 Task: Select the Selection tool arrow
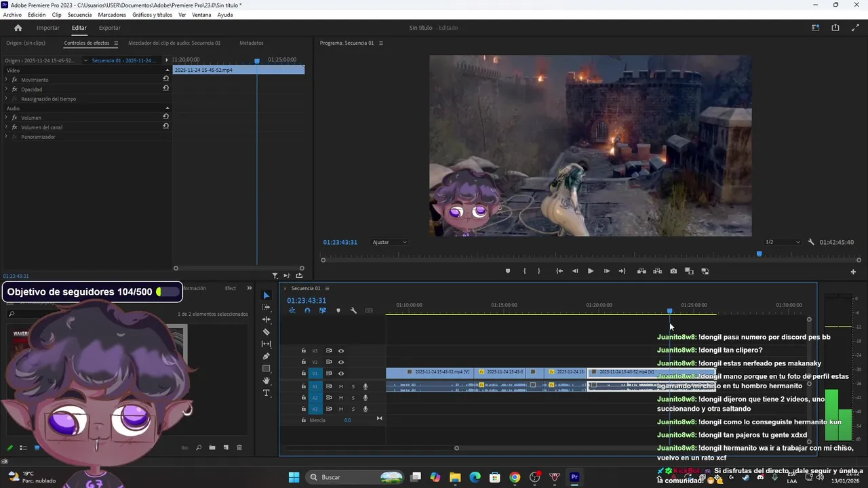[x=266, y=296]
